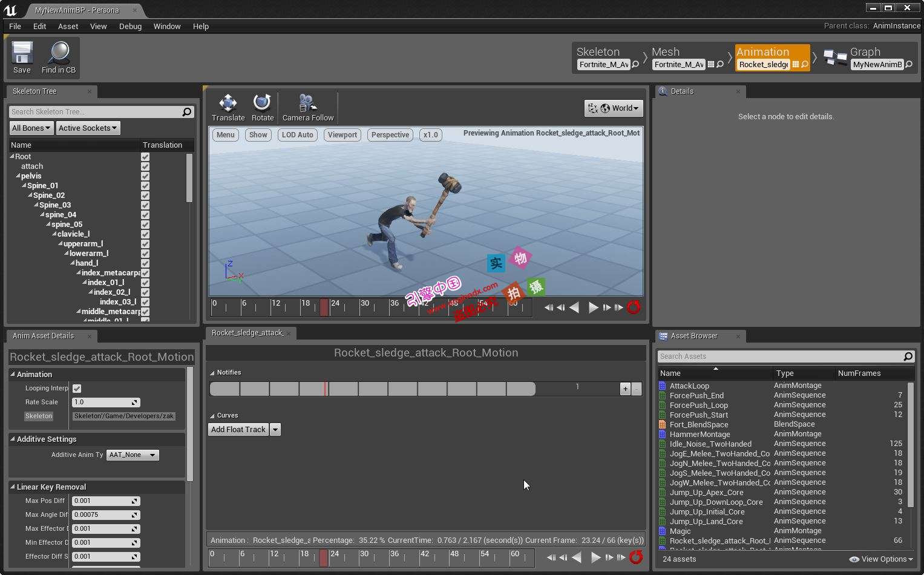Viewport: 924px width, 575px height.
Task: Open Add Float Track dropdown arrow
Action: [275, 429]
